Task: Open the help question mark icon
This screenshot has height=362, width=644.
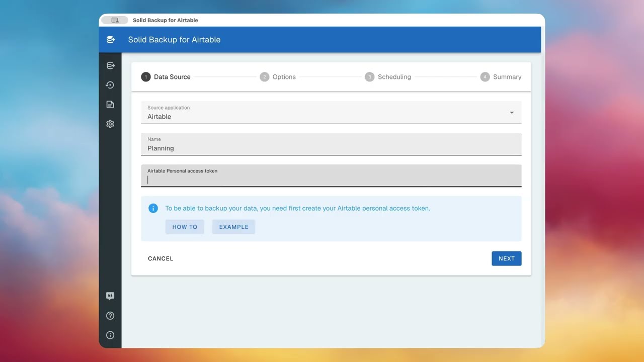Action: pos(110,316)
